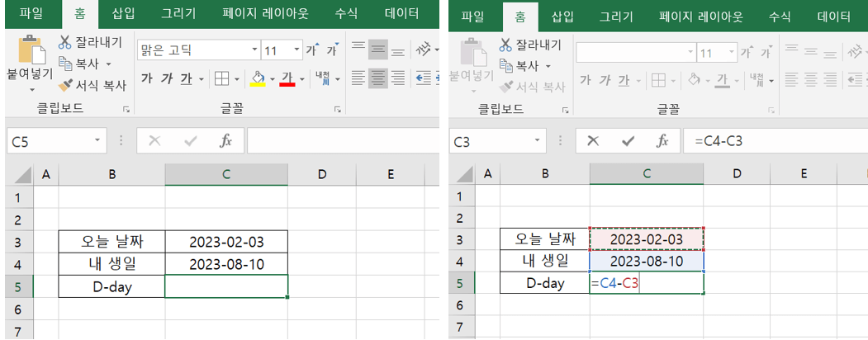868x340 pixels.
Task: Click cell 2023-08-10 in left window
Action: pos(226,264)
